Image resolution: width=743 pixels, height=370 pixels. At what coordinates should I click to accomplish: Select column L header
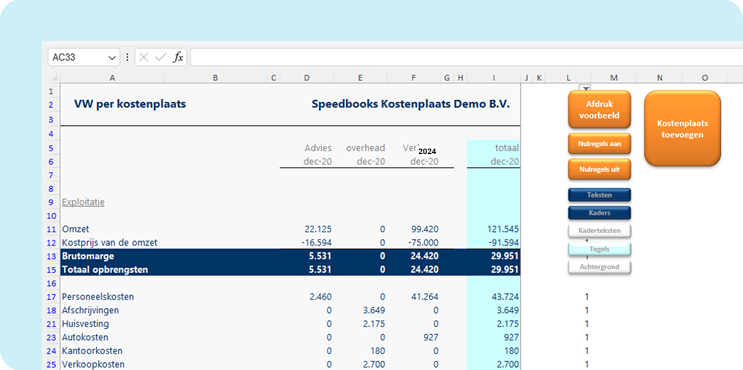(x=568, y=78)
